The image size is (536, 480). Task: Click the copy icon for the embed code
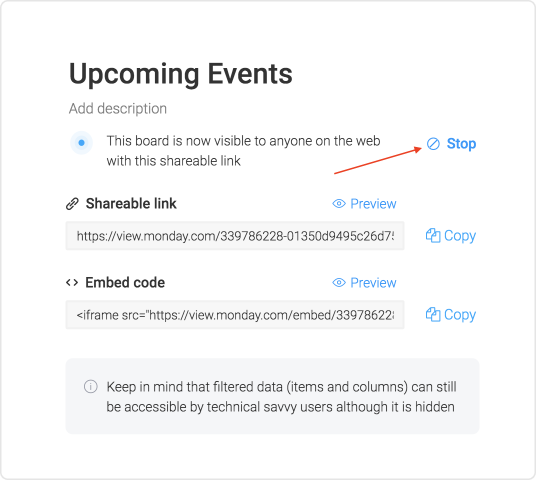[x=433, y=315]
